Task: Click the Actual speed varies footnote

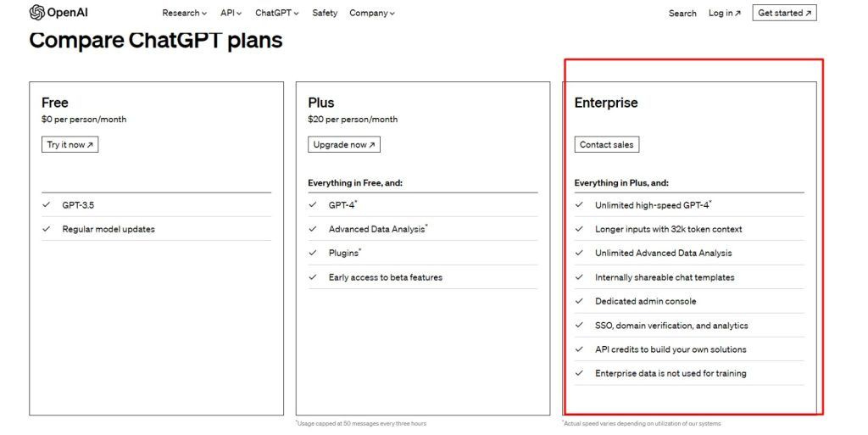Action: [642, 423]
